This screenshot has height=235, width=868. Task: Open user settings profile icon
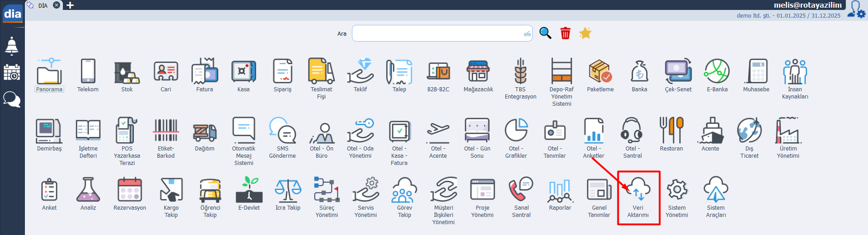(856, 9)
